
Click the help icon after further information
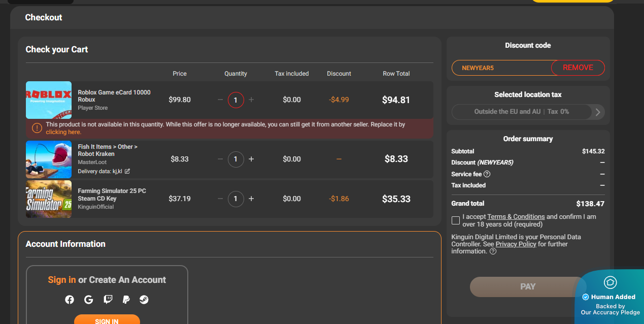[493, 251]
